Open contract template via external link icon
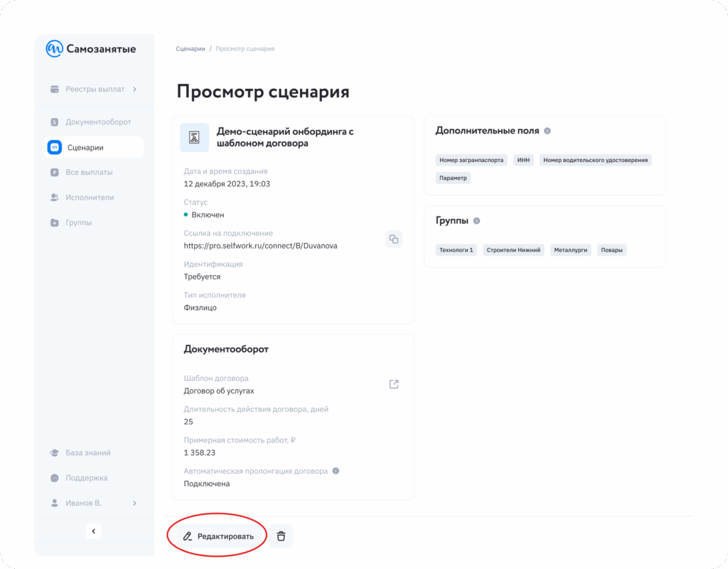 tap(394, 384)
